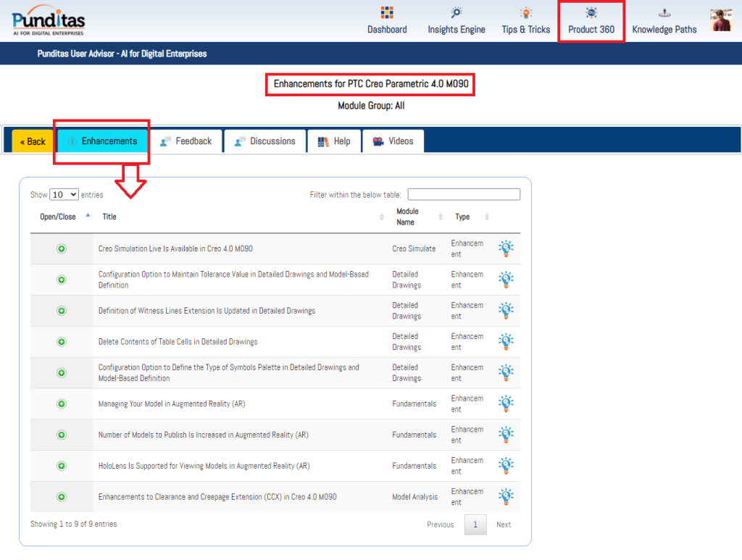Open the Dashboard icon in top navigation

click(x=387, y=13)
